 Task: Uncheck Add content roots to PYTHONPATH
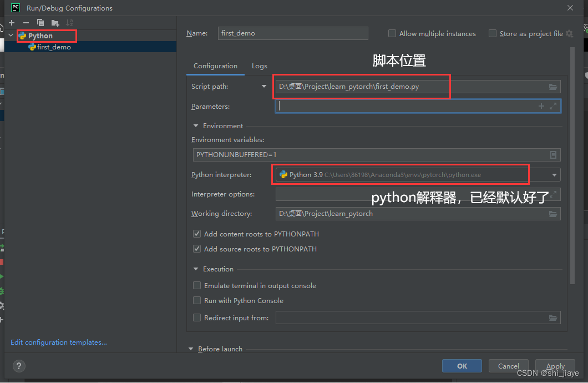pyautogui.click(x=197, y=234)
